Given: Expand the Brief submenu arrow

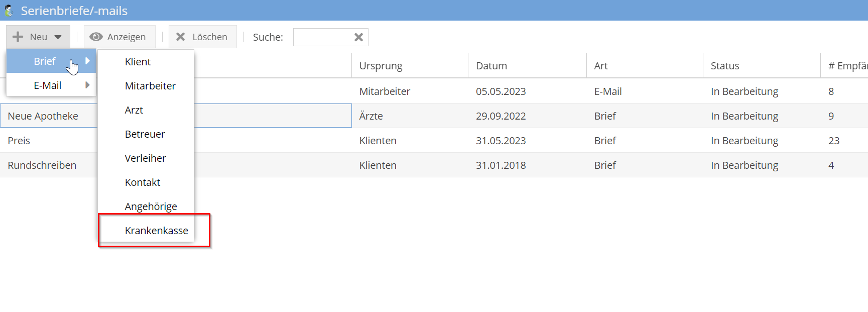Looking at the screenshot, I should pos(87,61).
